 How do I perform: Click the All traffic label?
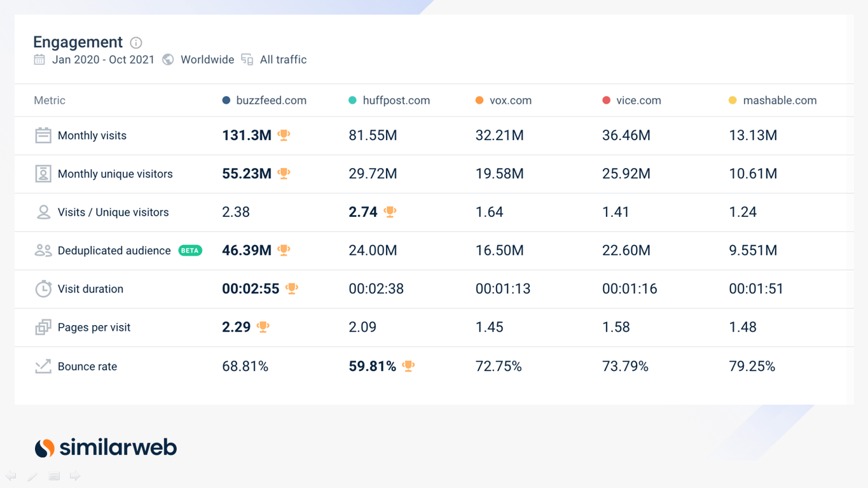(283, 60)
